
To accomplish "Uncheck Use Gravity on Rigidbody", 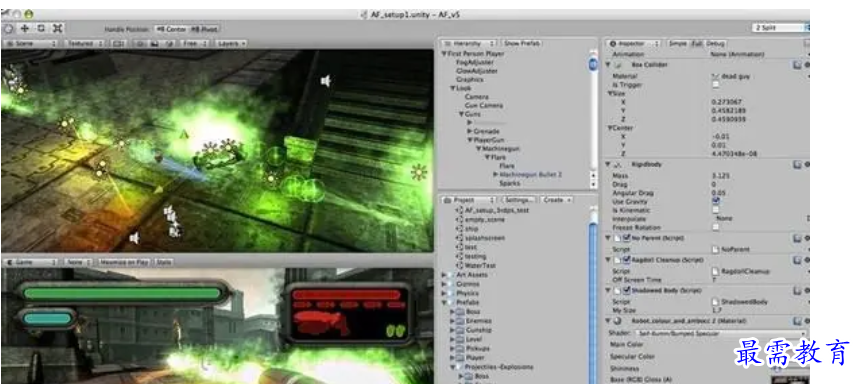I will click(716, 201).
